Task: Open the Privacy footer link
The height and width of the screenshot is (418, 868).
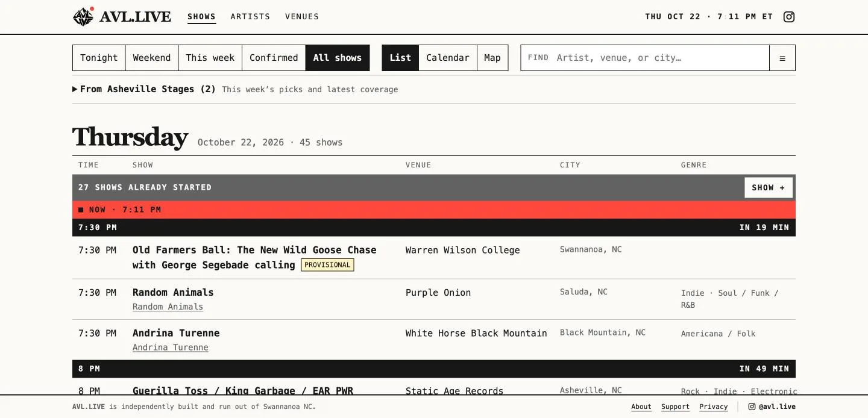Action: point(713,407)
